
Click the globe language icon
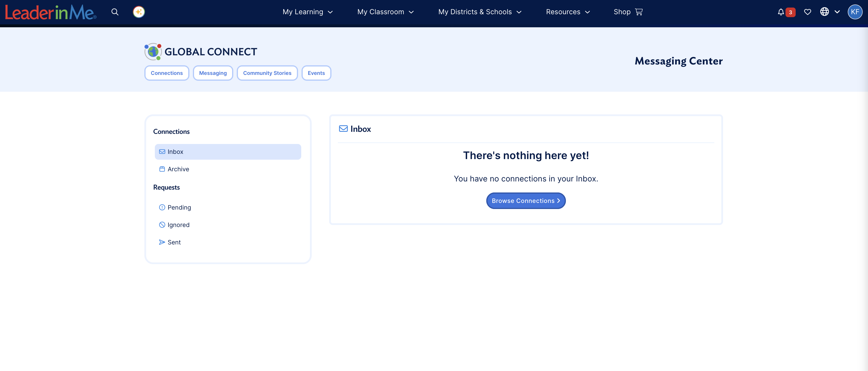824,12
